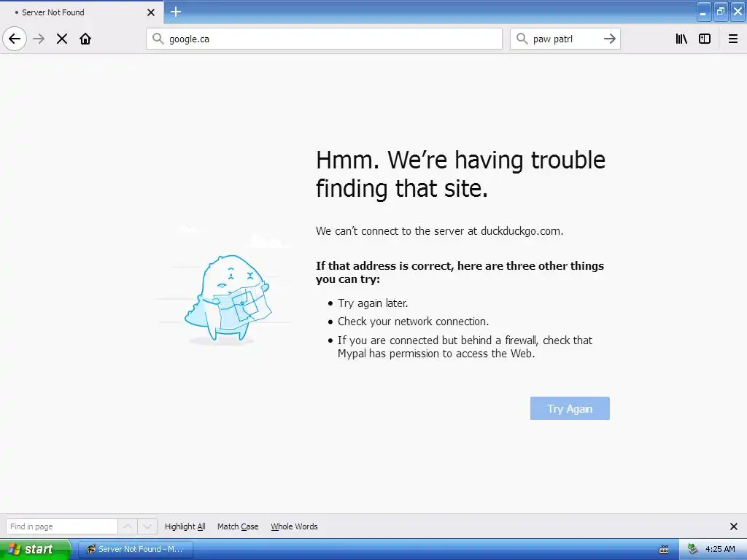Click "Check your network connection." text
The width and height of the screenshot is (747, 560).
click(x=413, y=322)
